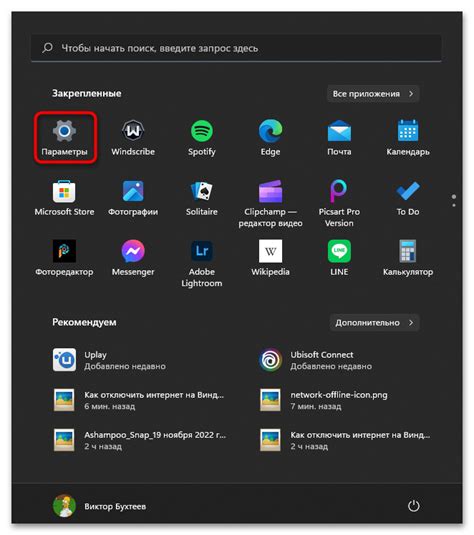The width and height of the screenshot is (474, 535).
Task: Open Microsoft Store
Action: click(x=64, y=199)
